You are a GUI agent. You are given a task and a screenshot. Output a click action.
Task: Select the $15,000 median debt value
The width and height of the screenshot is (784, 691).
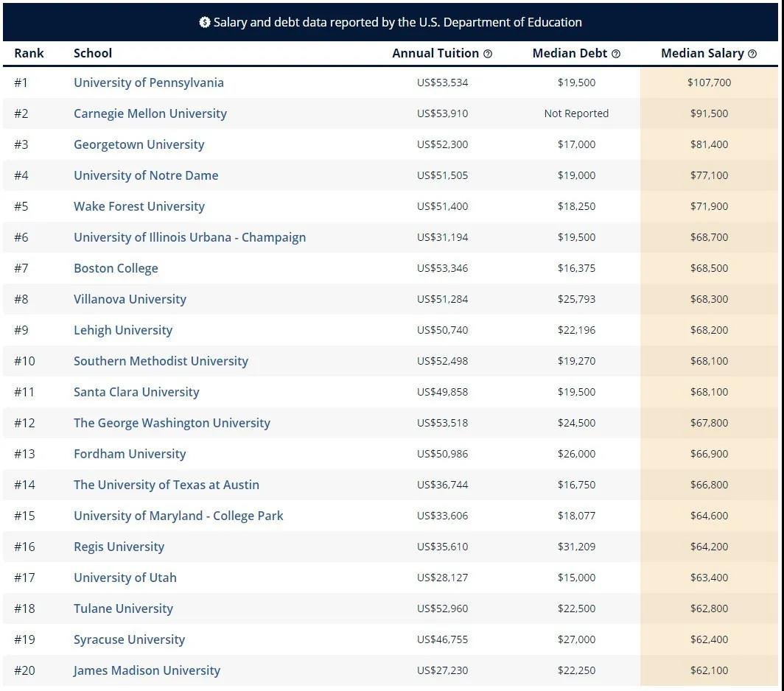576,578
